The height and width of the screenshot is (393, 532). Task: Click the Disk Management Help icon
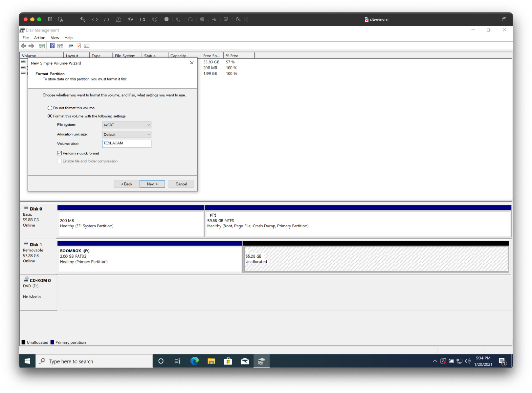coord(52,46)
